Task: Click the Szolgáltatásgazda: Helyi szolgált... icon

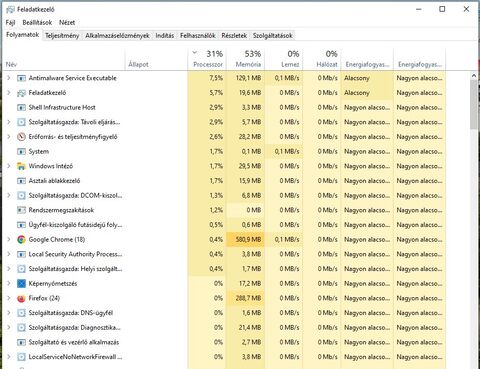Action: 21,269
